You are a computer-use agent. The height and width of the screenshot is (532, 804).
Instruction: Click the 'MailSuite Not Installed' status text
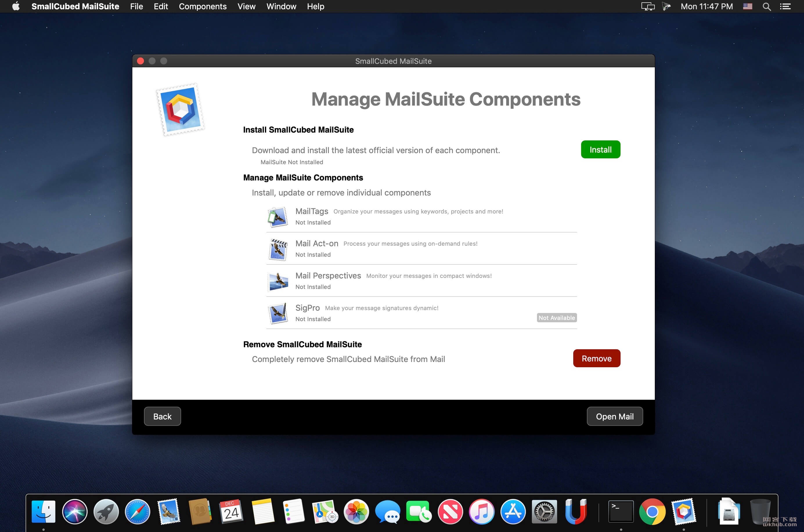(x=292, y=162)
